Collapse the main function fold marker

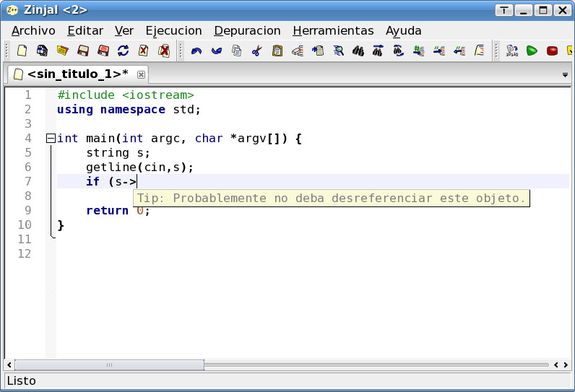[x=51, y=139]
